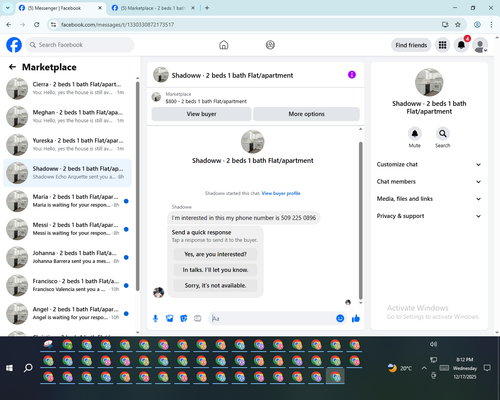Open the browser tab search dropdown arrow
The height and width of the screenshot is (400, 500).
pos(8,8)
